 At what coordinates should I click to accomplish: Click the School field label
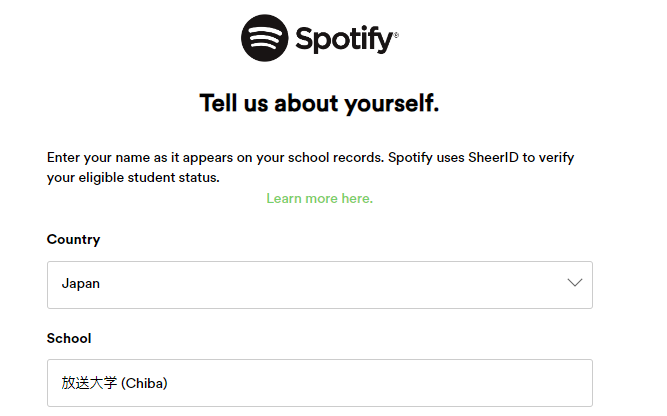tap(68, 338)
